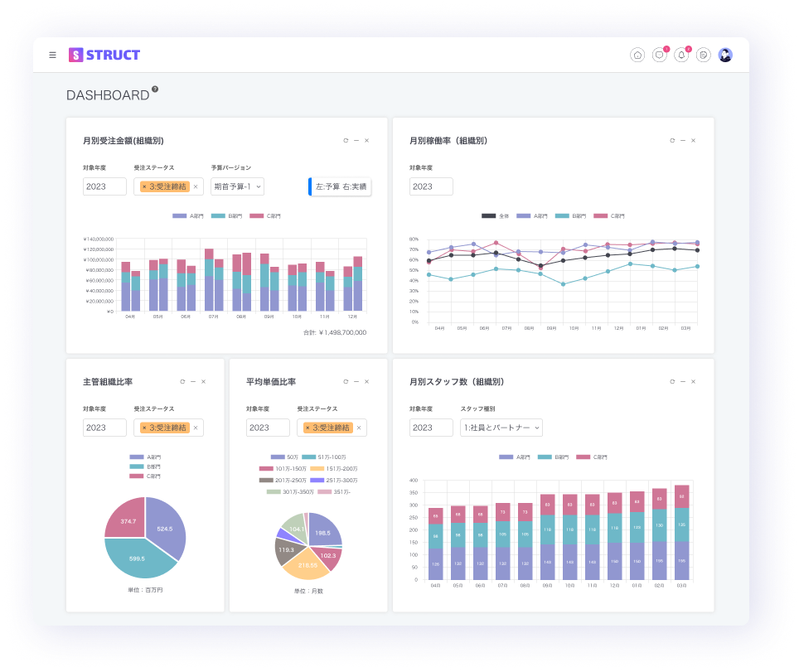This screenshot has height=672, width=799.
Task: Go to home via the house icon
Action: pos(637,56)
